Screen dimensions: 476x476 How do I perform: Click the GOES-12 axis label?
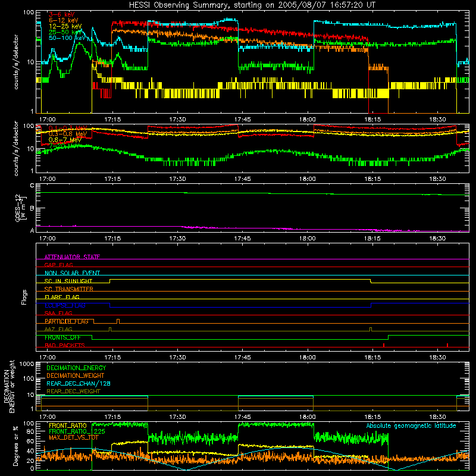click(21, 208)
